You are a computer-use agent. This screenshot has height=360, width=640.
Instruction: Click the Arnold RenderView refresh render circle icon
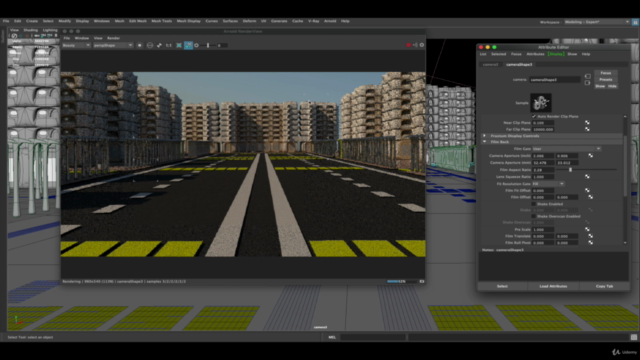tap(140, 45)
